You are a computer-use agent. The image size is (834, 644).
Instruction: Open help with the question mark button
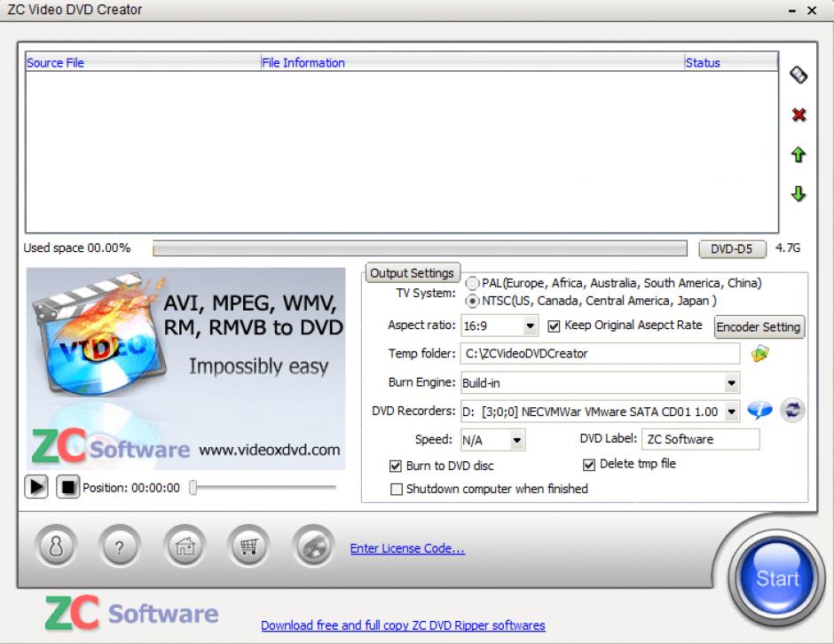click(120, 546)
